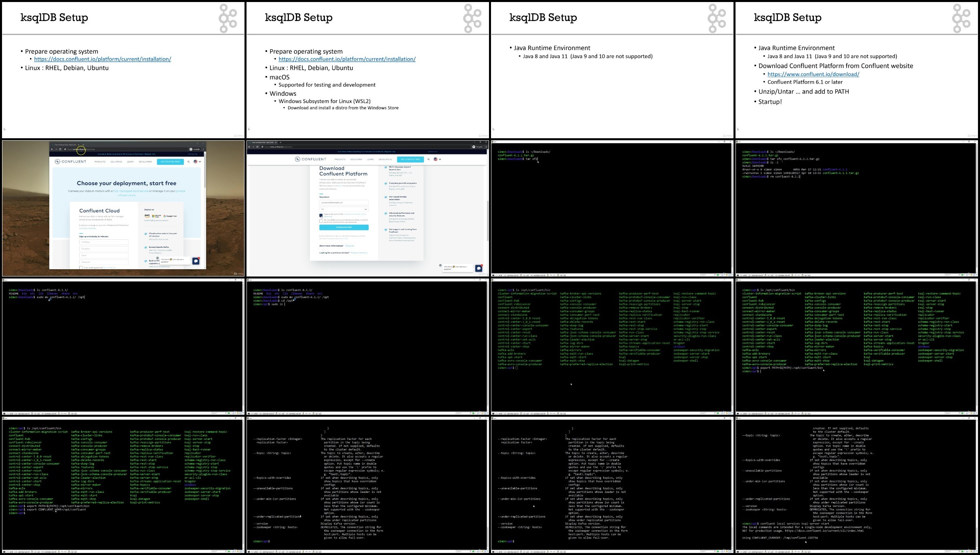The width and height of the screenshot is (980, 555).
Task: Open the flag language dropdown in the Mars-background frame
Action: [197, 162]
